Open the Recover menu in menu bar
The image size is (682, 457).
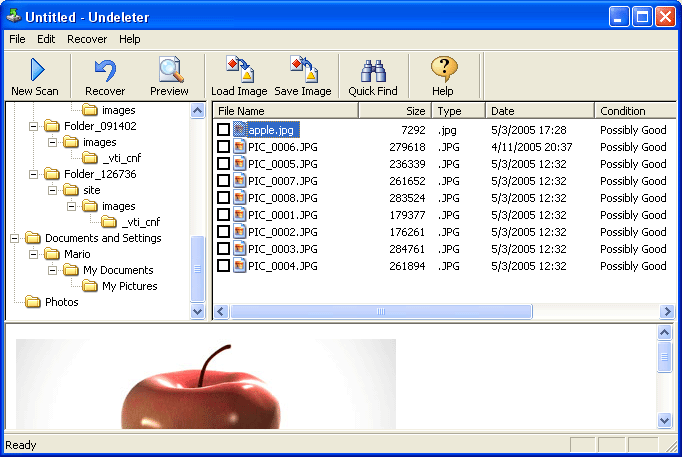coord(87,39)
